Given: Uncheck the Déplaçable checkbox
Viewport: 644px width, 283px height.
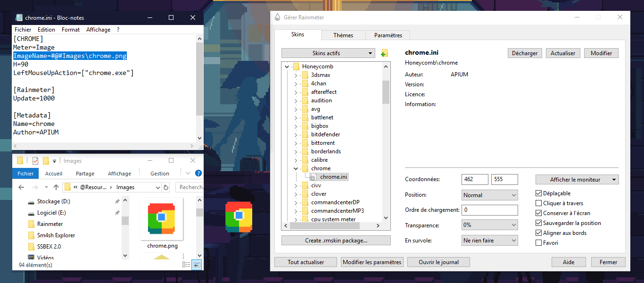Looking at the screenshot, I should 539,193.
